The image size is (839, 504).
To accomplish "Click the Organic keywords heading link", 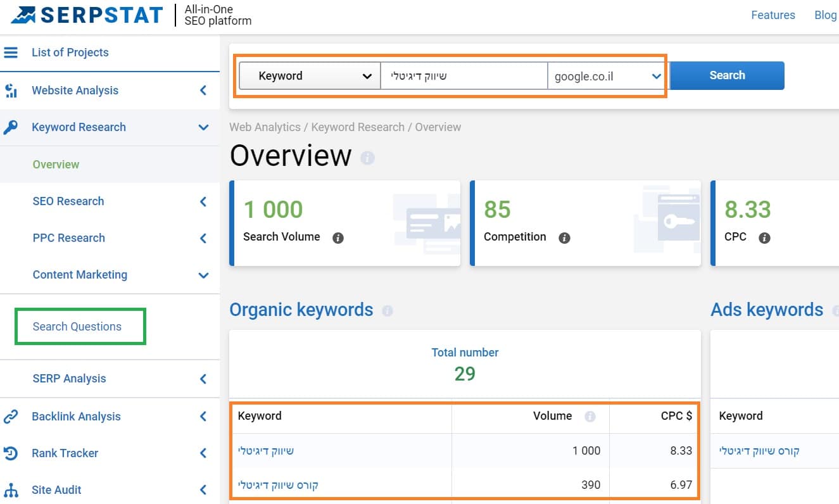I will (x=301, y=310).
